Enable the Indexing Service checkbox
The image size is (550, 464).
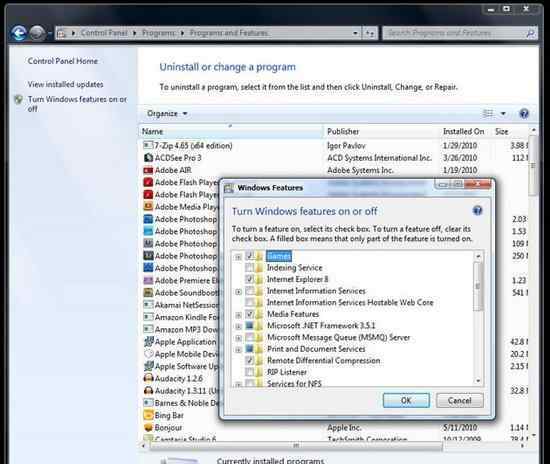click(x=249, y=268)
